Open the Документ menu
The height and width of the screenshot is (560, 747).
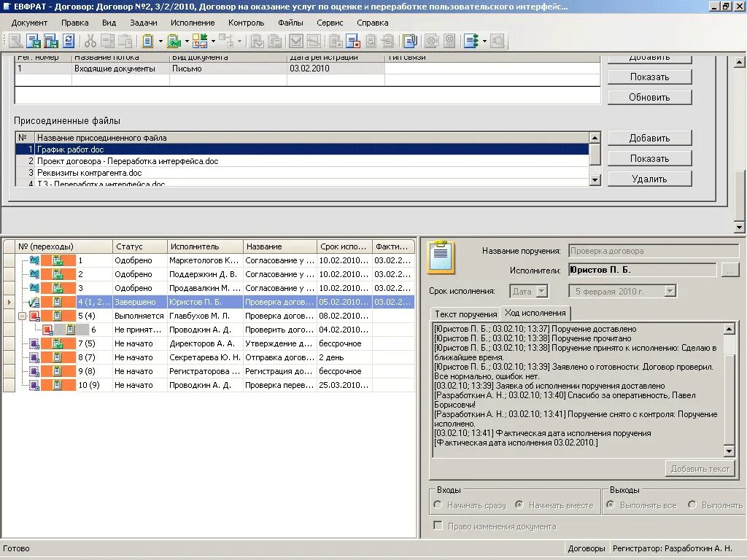(x=29, y=23)
